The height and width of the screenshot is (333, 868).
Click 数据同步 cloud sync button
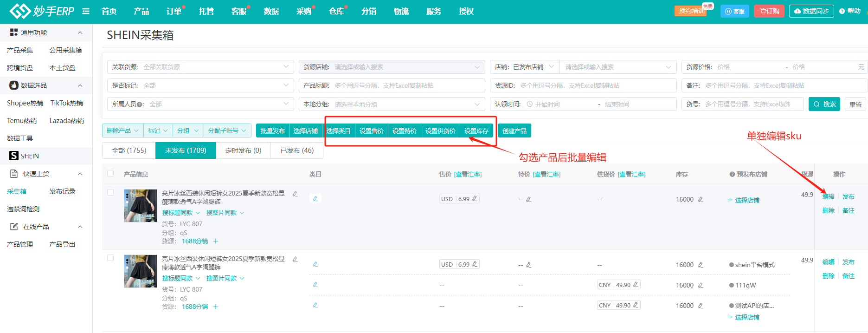[x=811, y=11]
